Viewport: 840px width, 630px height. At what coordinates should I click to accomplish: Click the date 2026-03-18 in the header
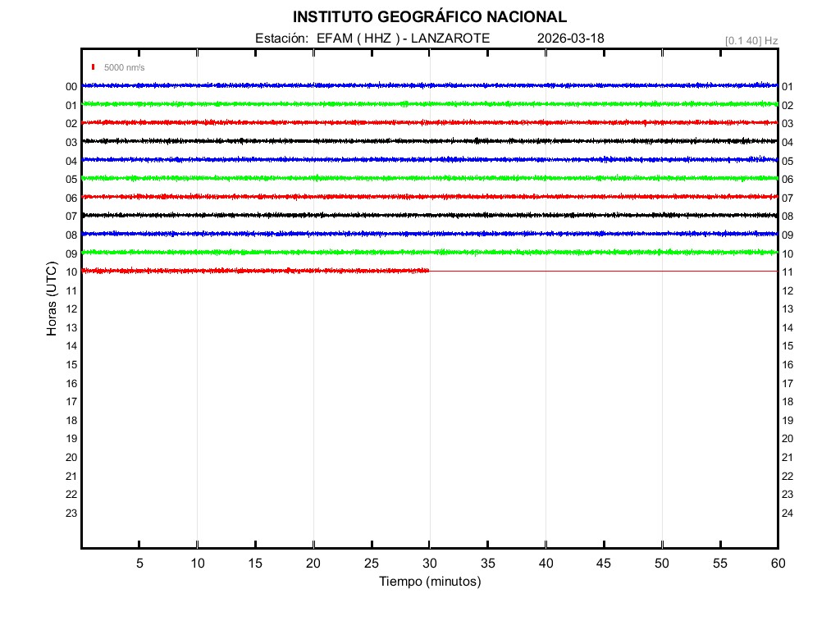pos(571,39)
